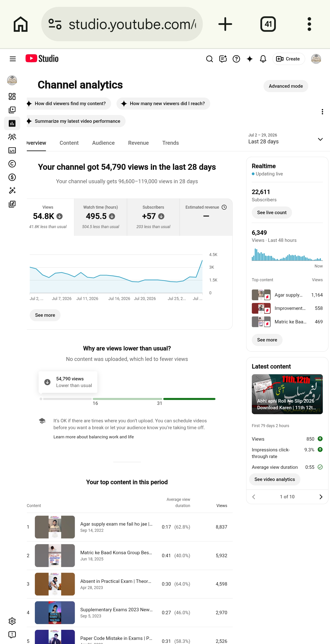Open the Ask Studio sparkle icon in header

click(x=250, y=59)
